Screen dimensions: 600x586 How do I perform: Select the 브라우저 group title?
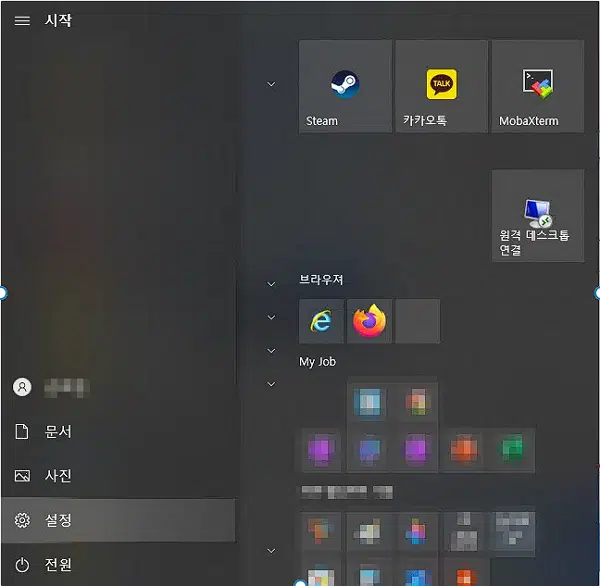click(x=321, y=279)
